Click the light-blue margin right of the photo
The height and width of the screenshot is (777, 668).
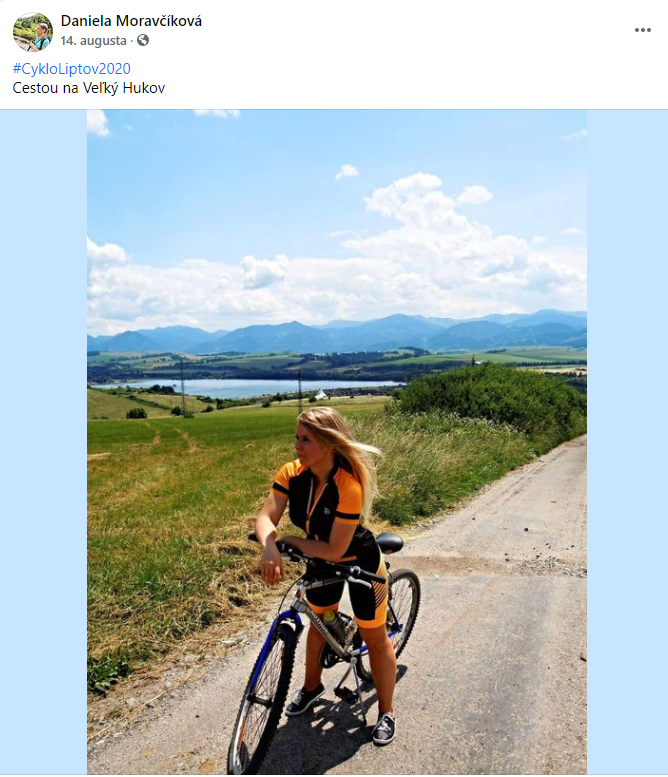point(627,441)
